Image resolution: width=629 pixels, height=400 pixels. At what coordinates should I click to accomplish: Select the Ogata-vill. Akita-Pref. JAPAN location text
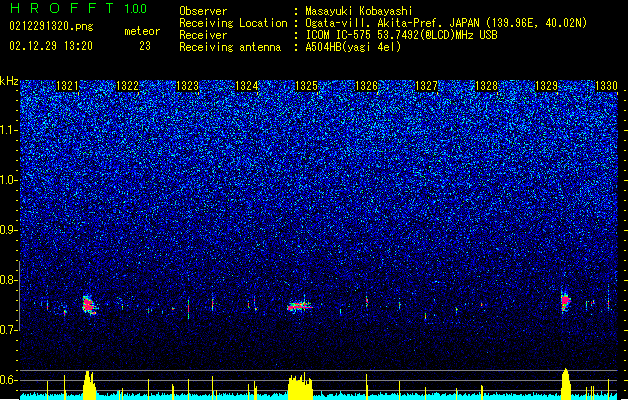click(x=446, y=23)
